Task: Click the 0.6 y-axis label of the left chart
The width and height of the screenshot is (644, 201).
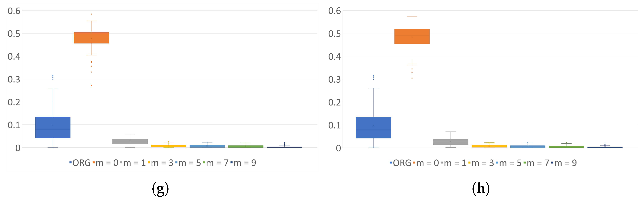Action: pyautogui.click(x=14, y=11)
